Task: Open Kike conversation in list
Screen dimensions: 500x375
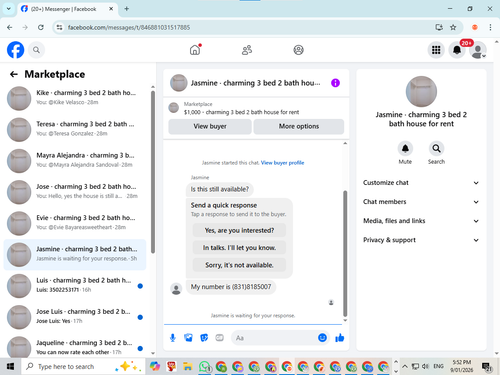Action: (75, 98)
